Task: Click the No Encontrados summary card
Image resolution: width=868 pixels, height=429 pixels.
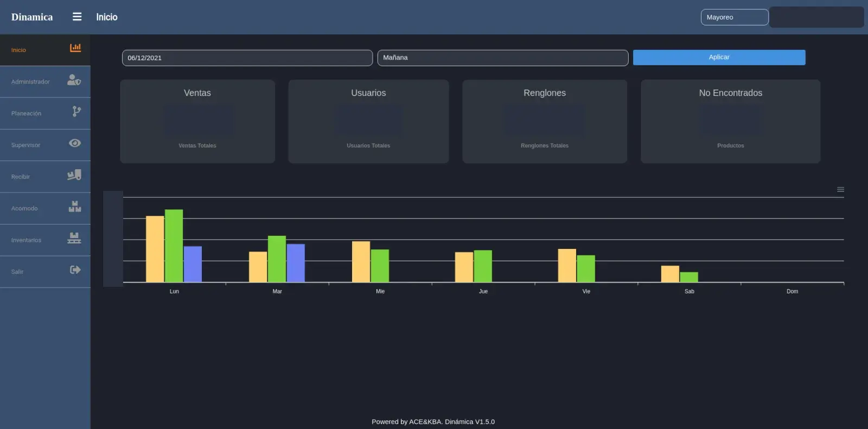Action: pyautogui.click(x=731, y=121)
